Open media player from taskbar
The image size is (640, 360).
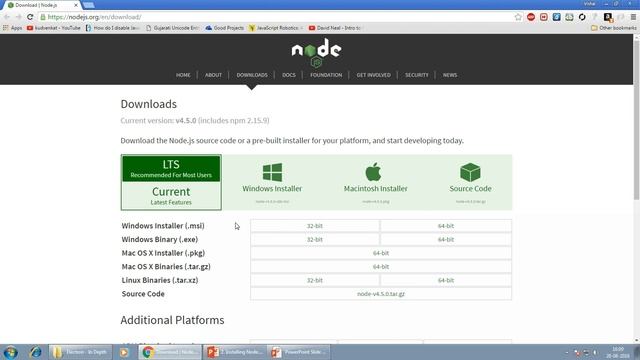click(124, 352)
